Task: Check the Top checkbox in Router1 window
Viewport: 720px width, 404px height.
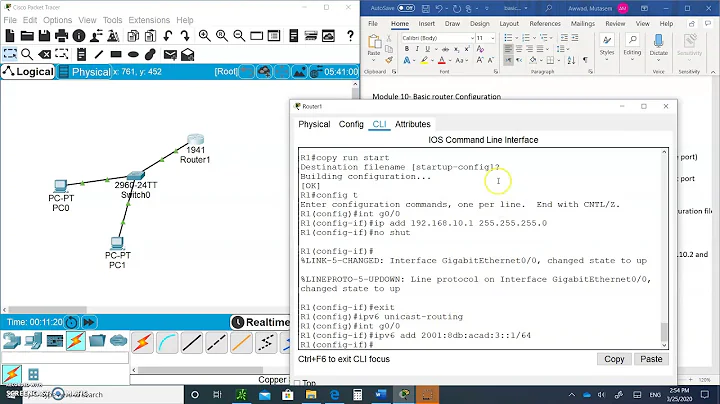Action: pos(297,383)
